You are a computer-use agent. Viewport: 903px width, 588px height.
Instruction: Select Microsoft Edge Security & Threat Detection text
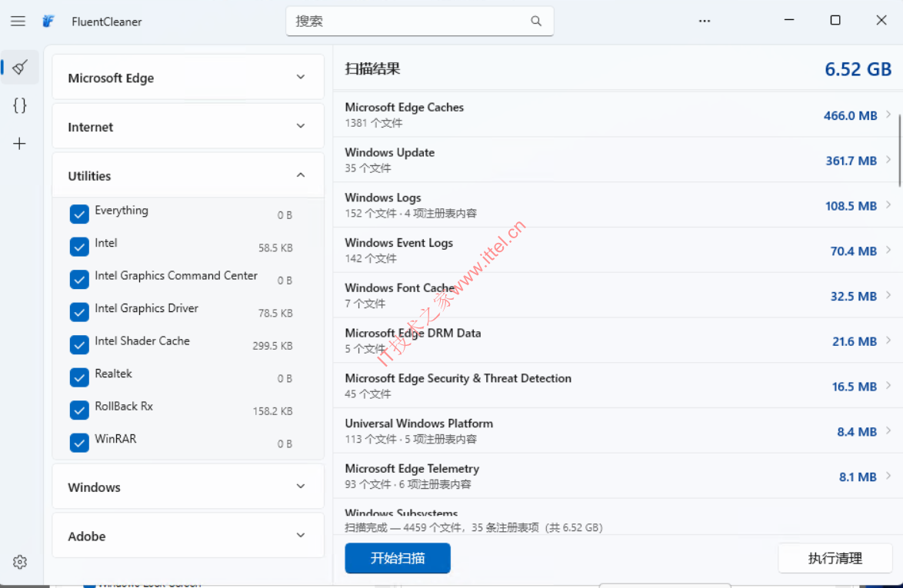coord(458,378)
